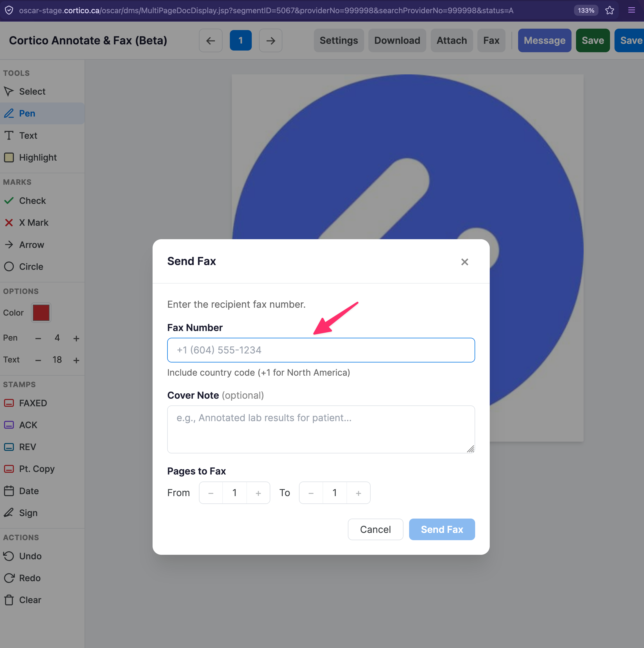Choose the Arrow mark tool
Image resolution: width=644 pixels, height=648 pixels.
[x=42, y=245]
